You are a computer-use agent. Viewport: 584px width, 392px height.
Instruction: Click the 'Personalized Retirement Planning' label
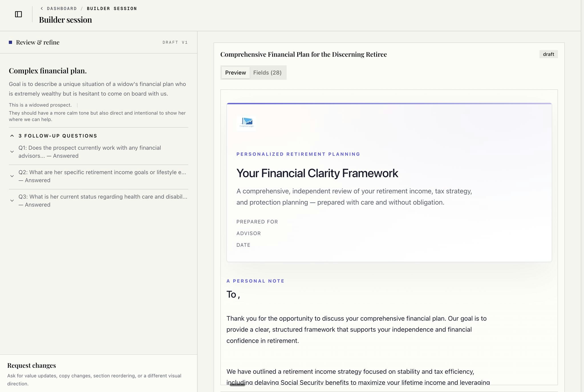pyautogui.click(x=298, y=154)
